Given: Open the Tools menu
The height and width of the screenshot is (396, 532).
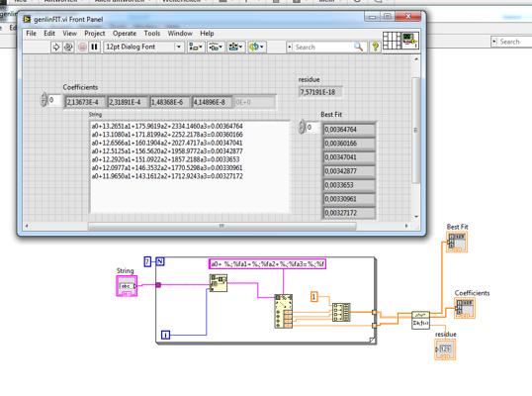Looking at the screenshot, I should (x=151, y=34).
